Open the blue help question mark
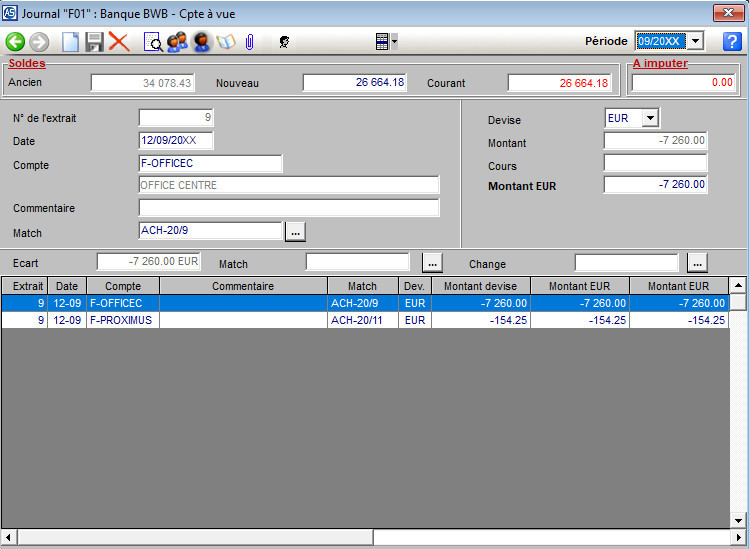Viewport: 749px width, 549px height. (x=731, y=41)
